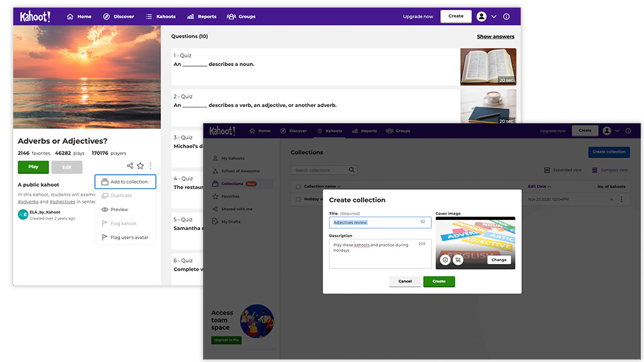Click the open book thumbnail for question 1
The height and width of the screenshot is (362, 644).
pos(488,67)
